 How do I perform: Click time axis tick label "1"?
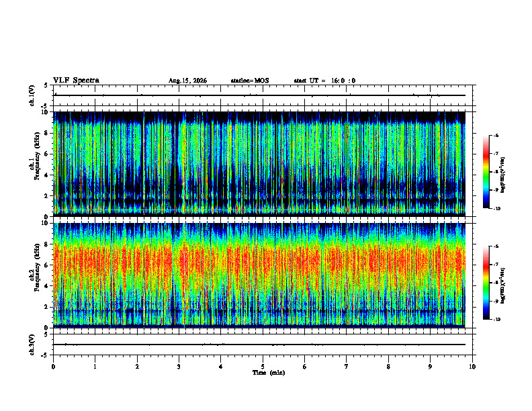click(x=95, y=367)
